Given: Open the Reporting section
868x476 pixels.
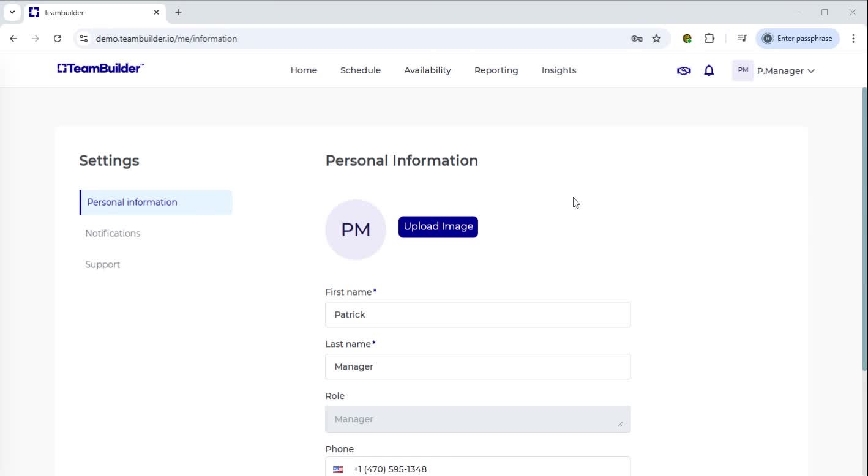Looking at the screenshot, I should [x=496, y=70].
